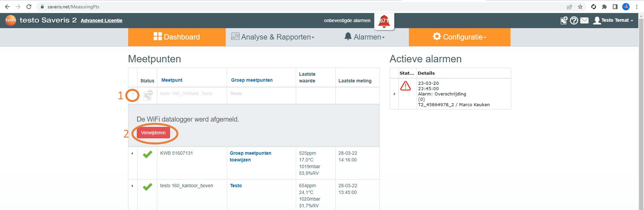Share this page from the address bar
The width and height of the screenshot is (644, 210).
pyautogui.click(x=570, y=7)
